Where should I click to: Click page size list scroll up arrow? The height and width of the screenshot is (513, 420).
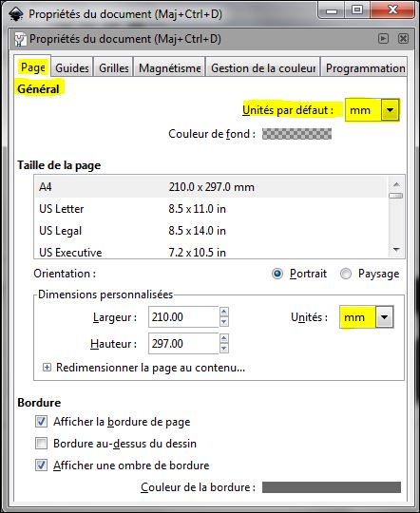(396, 184)
